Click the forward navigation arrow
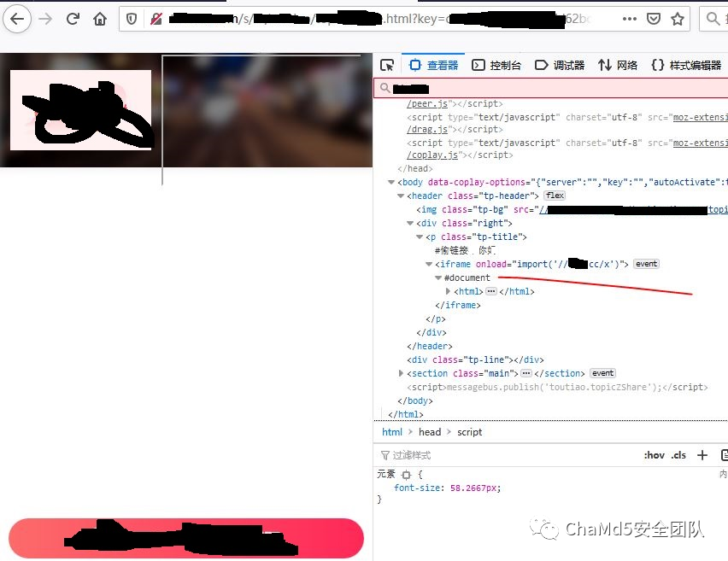This screenshot has width=728, height=561. point(45,19)
